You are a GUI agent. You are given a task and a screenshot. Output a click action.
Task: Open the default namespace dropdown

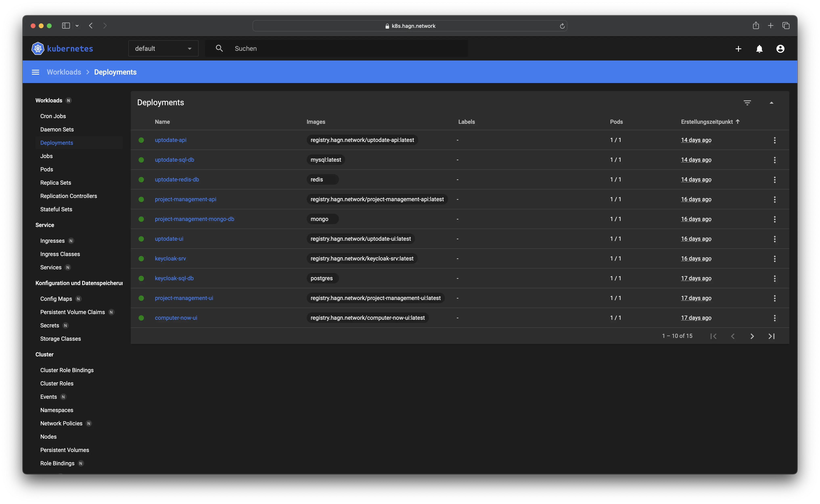click(x=163, y=49)
